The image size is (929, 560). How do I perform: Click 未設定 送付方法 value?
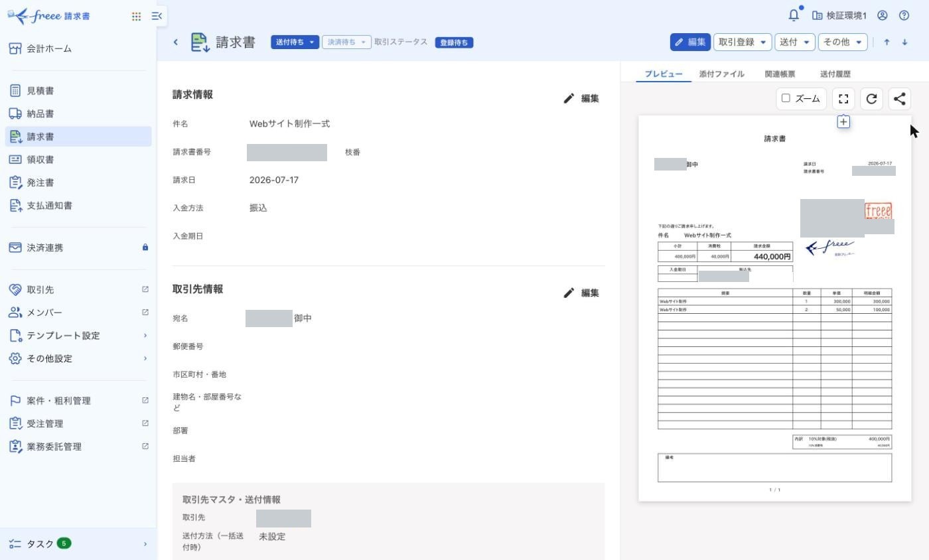(x=272, y=536)
